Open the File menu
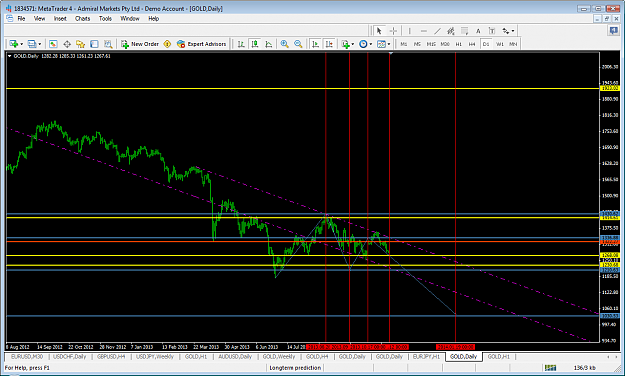This screenshot has width=625, height=376. 21,18
